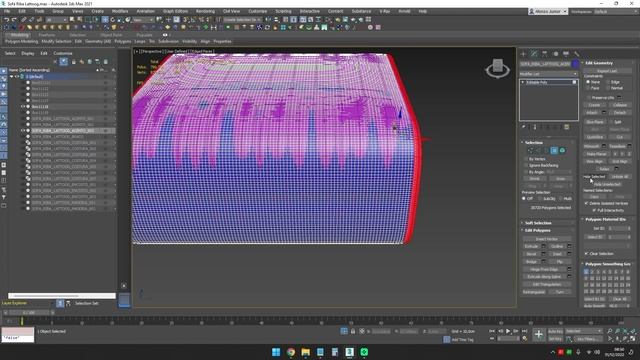Click the Zoom Extents viewport navigation icon
The width and height of the screenshot is (640, 360).
(x=625, y=331)
